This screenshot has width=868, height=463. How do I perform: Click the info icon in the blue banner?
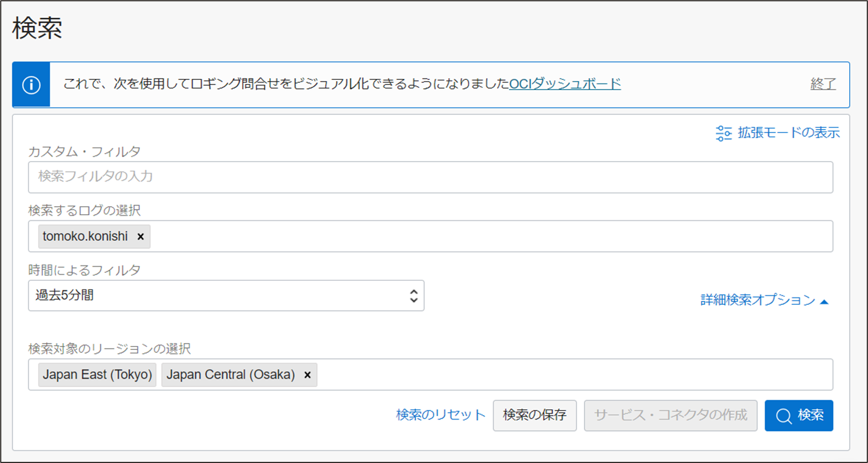(30, 84)
